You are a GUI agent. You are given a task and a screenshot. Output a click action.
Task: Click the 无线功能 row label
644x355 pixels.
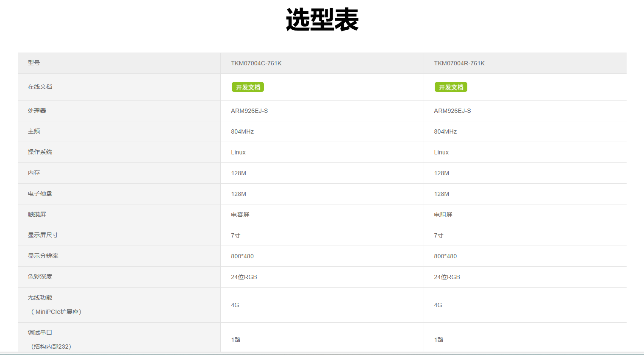[40, 297]
